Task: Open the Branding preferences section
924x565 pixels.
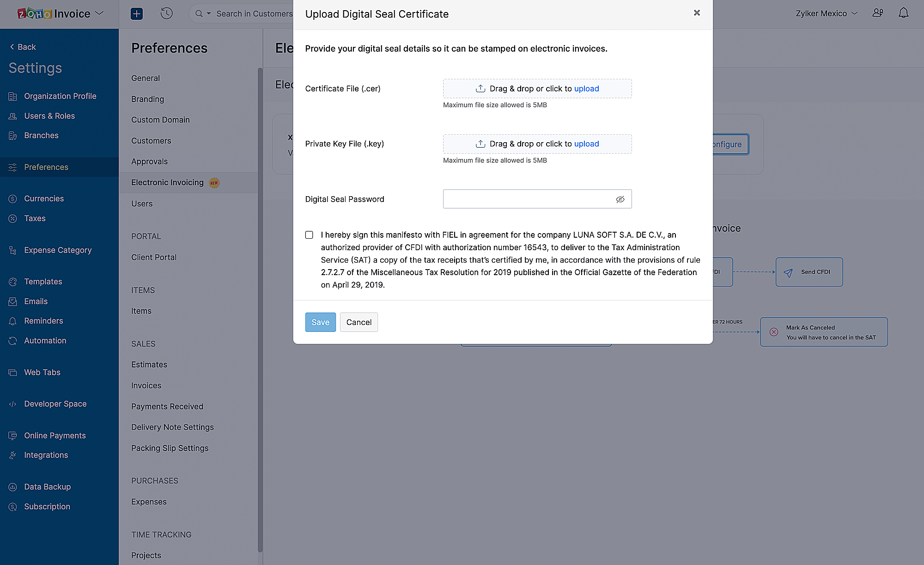Action: 147,99
